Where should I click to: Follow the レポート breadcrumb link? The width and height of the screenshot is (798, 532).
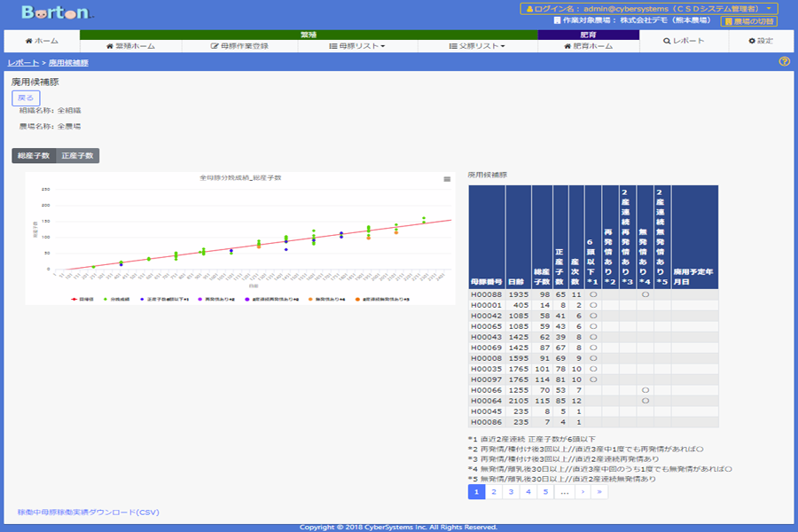(23, 63)
